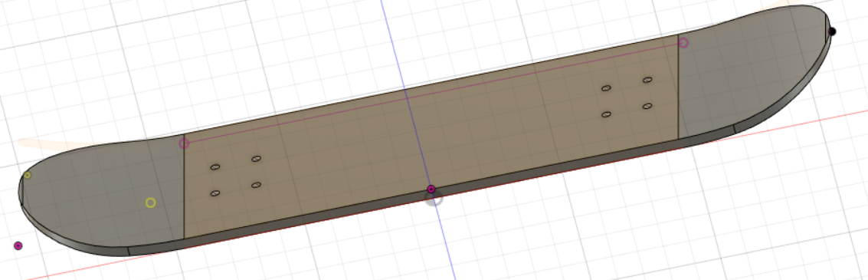The height and width of the screenshot is (280, 868).
Task: Click the pink sketch point at left line end
Action: pos(185,143)
